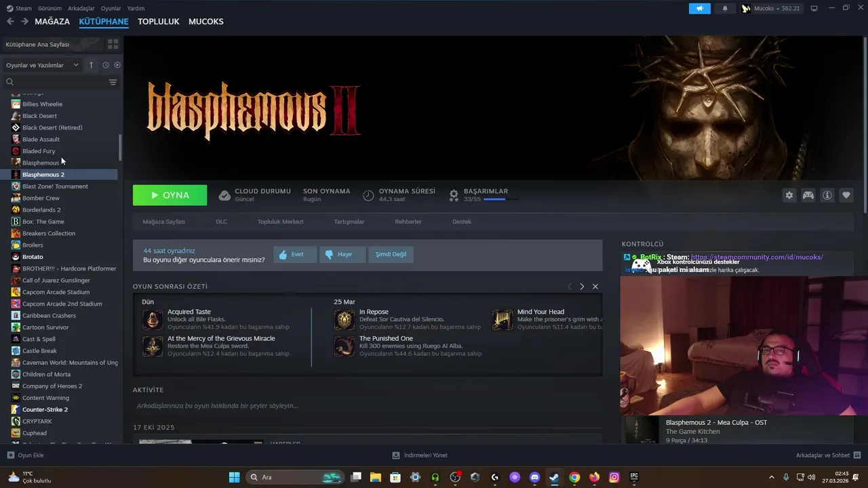This screenshot has height=488, width=868.
Task: Show recent games clock filter
Action: [106, 65]
